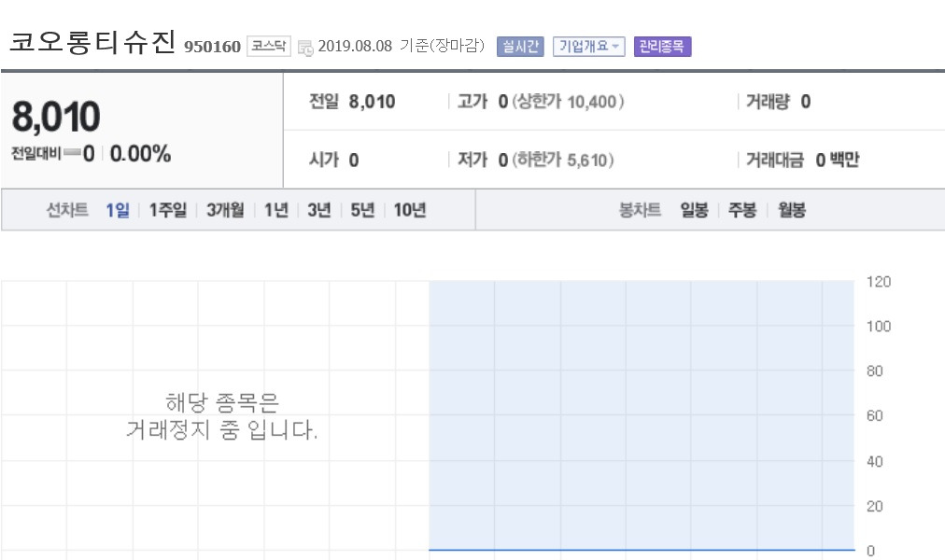Click the 전일 8,010 previous close value
The height and width of the screenshot is (560, 945).
pos(372,102)
